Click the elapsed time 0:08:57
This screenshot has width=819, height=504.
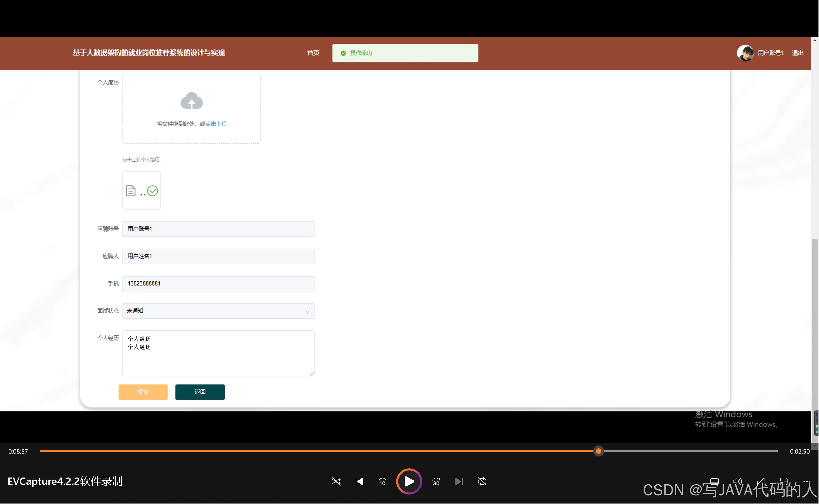18,451
